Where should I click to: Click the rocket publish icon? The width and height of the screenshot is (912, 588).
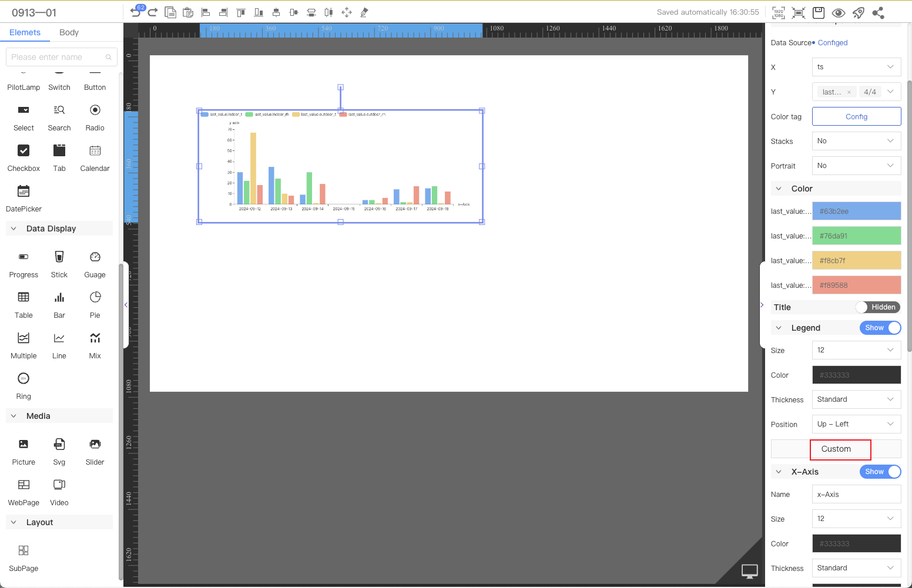pos(859,12)
